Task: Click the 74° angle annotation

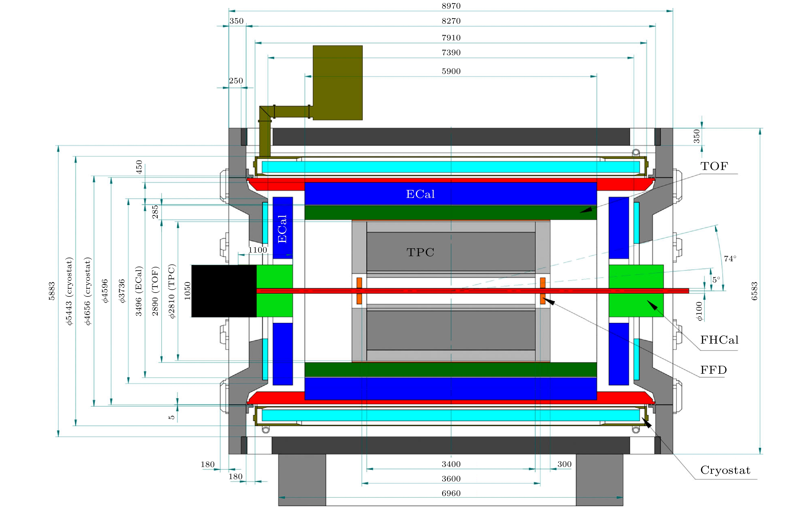Action: [x=730, y=259]
